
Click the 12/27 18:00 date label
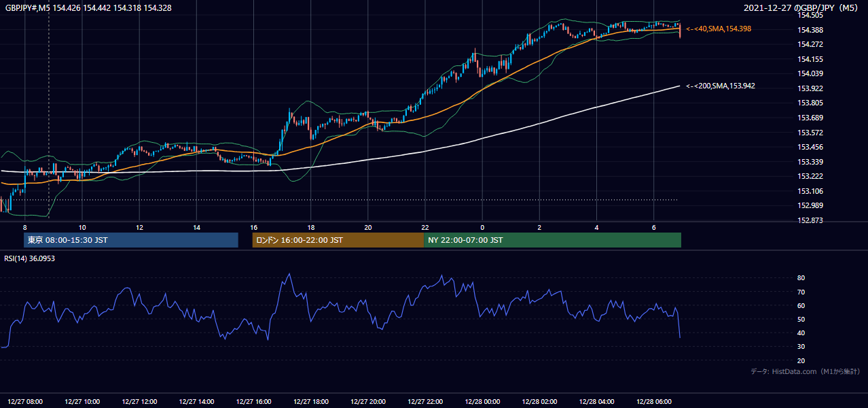coord(311,401)
